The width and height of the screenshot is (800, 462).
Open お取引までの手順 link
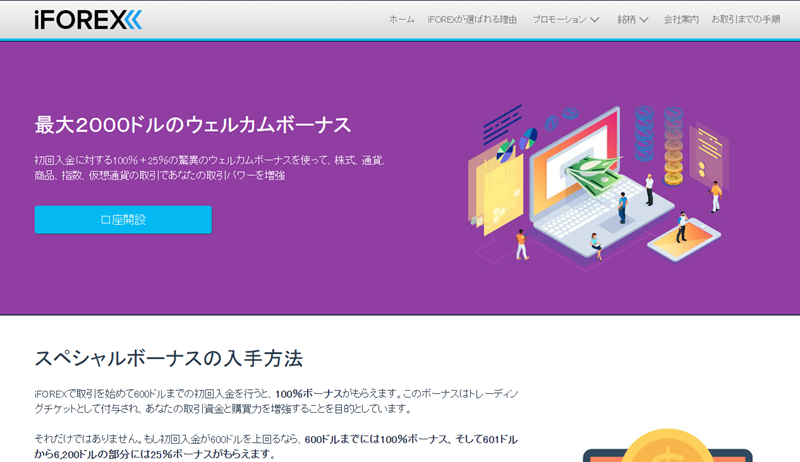745,19
